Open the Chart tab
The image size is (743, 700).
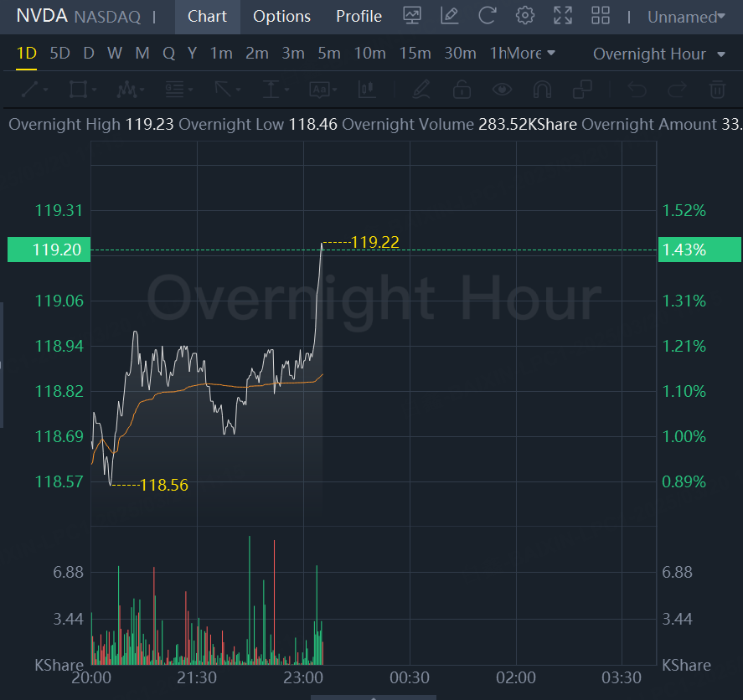click(x=207, y=17)
